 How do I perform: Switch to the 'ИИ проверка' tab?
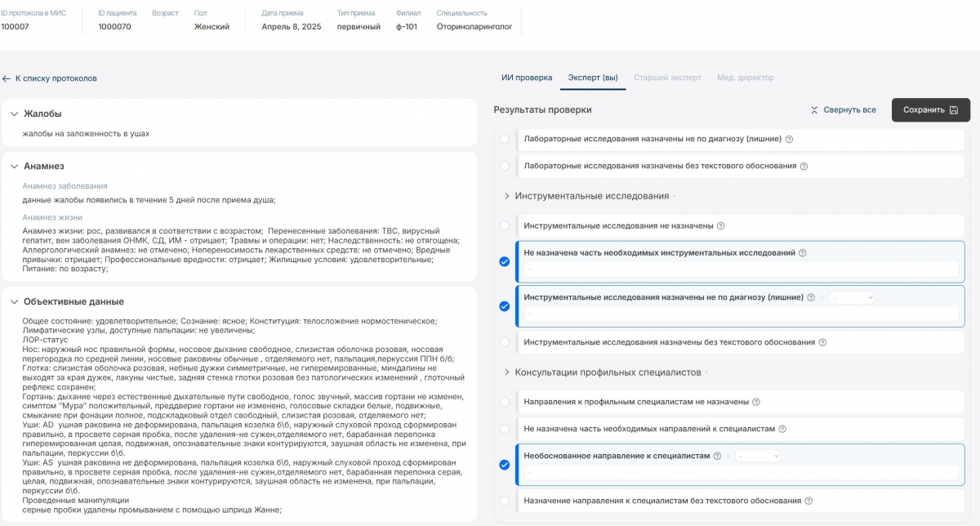(527, 78)
